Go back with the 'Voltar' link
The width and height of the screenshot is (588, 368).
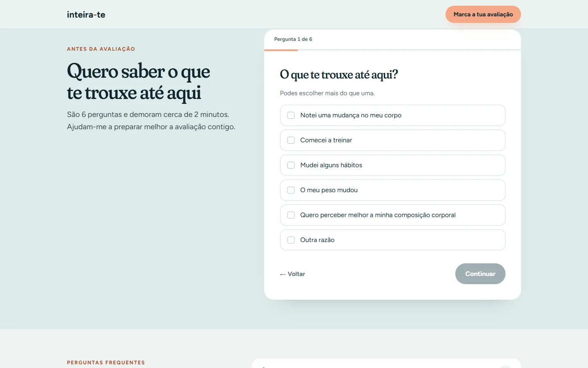(292, 274)
